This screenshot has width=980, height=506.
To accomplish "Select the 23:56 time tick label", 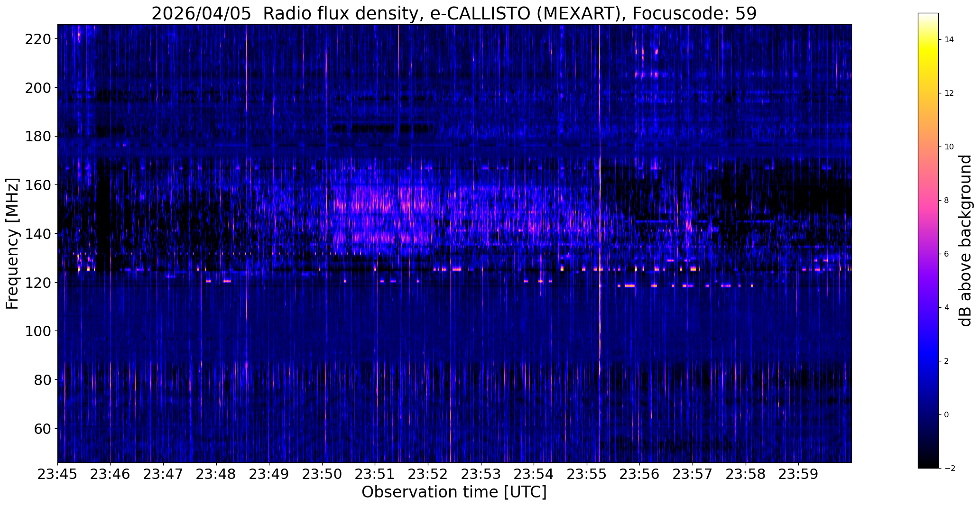I will [640, 474].
